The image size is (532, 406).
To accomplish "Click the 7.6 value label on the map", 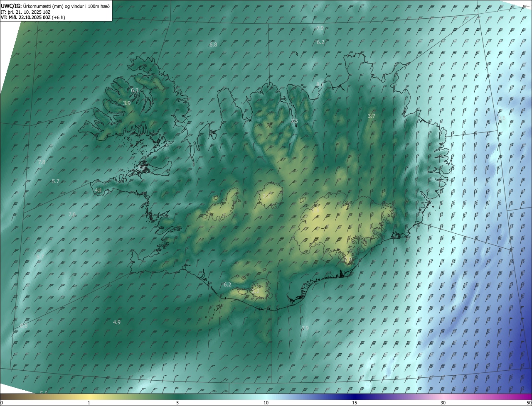I will (x=72, y=215).
